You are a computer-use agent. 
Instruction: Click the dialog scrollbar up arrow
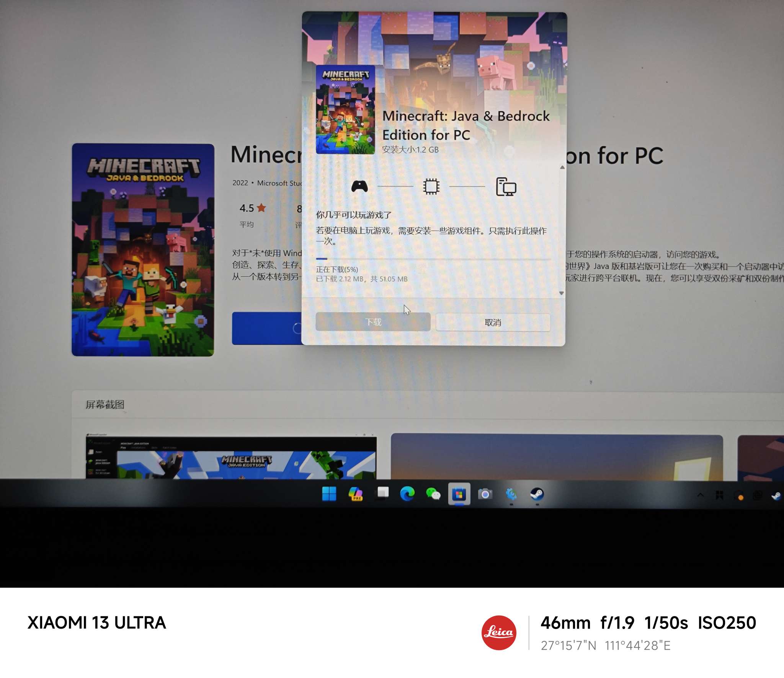pos(562,167)
